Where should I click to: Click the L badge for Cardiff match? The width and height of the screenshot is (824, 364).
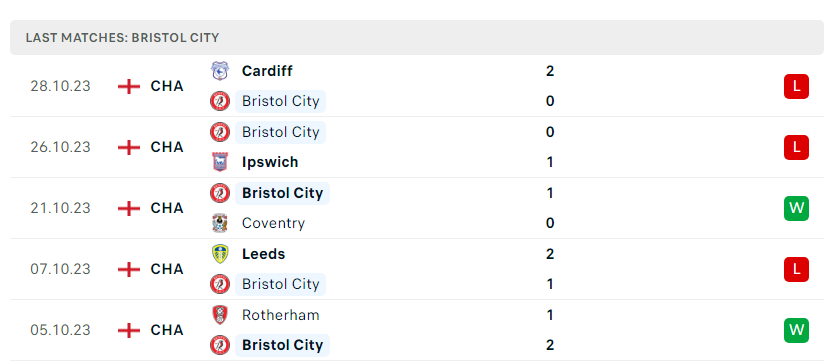[796, 86]
